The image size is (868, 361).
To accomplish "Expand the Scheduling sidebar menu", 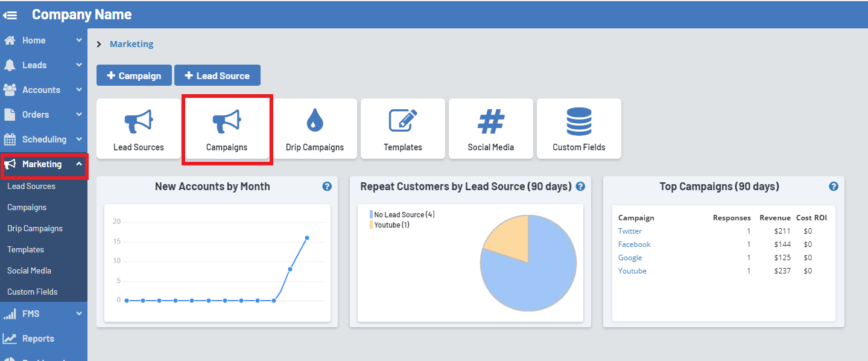I will [43, 139].
